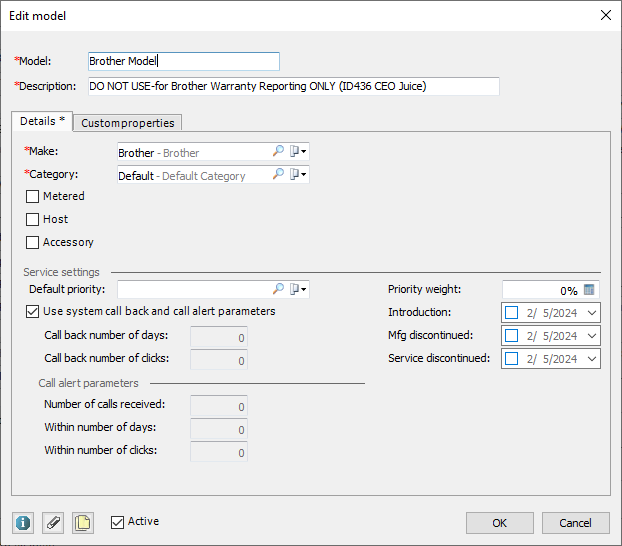Click the Default priority magnifier search icon
Image resolution: width=622 pixels, height=546 pixels.
(x=278, y=289)
